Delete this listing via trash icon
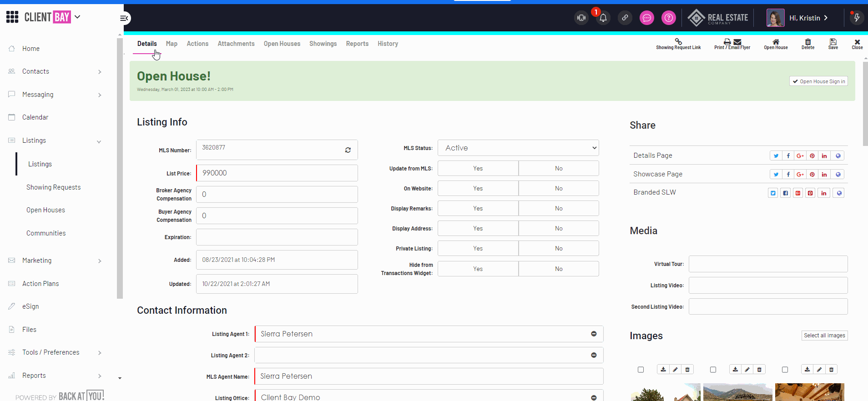This screenshot has width=868, height=401. click(x=808, y=44)
